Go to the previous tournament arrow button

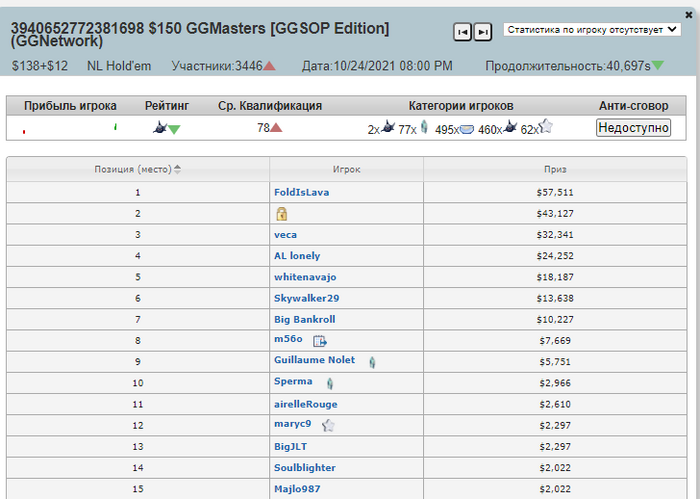462,32
